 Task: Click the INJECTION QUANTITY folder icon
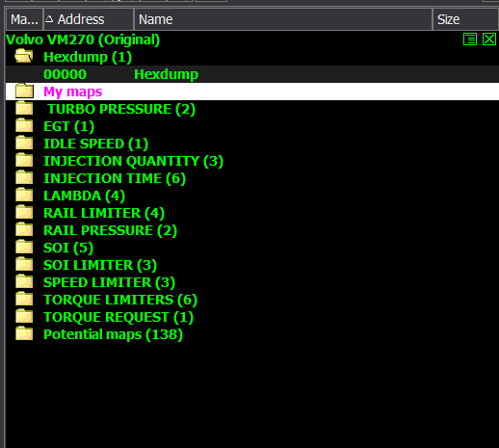(x=24, y=160)
